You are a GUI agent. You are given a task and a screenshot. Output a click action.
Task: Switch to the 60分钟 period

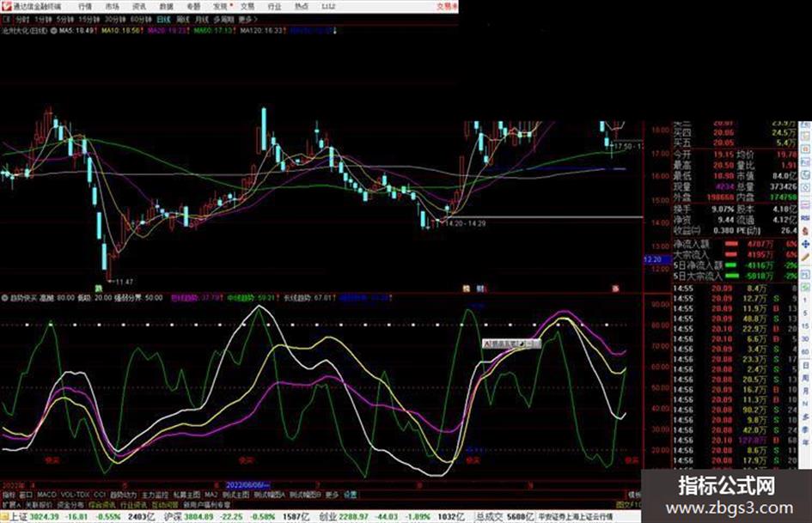(x=140, y=19)
